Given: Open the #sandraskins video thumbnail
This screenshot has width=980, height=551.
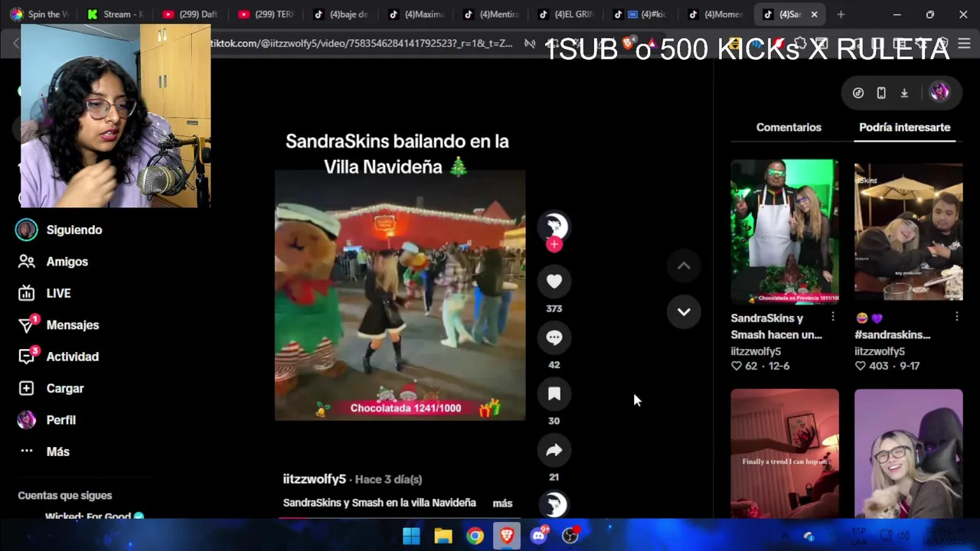Looking at the screenshot, I should 908,231.
